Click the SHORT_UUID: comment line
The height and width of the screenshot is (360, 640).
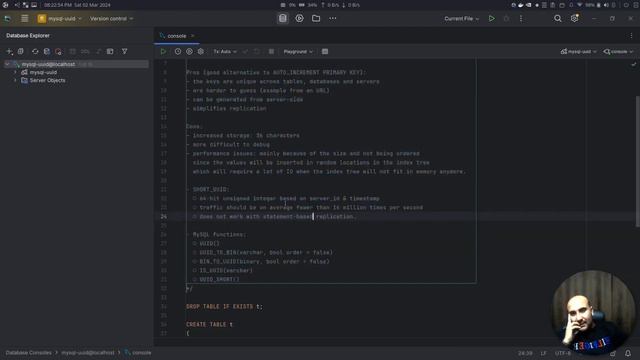(x=211, y=189)
